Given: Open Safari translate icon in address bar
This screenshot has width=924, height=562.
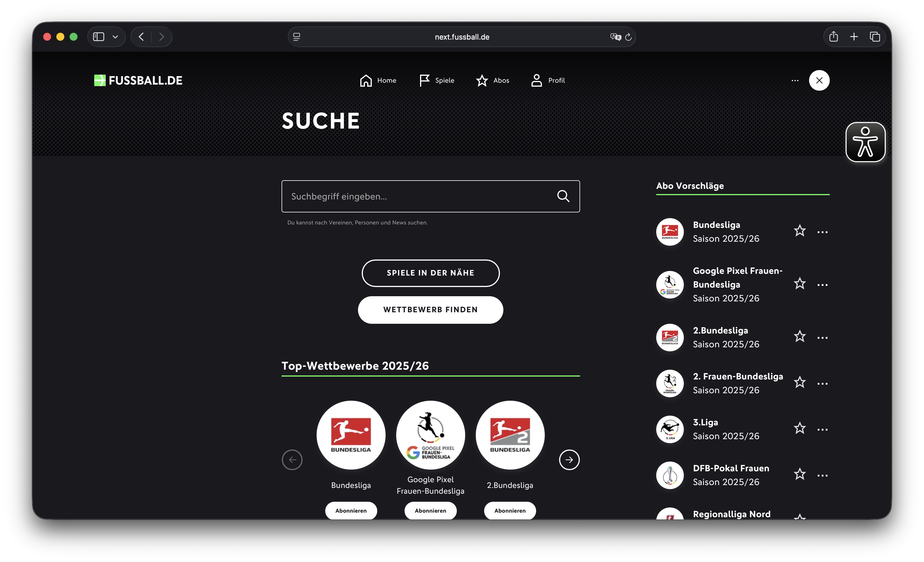Looking at the screenshot, I should click(x=615, y=37).
